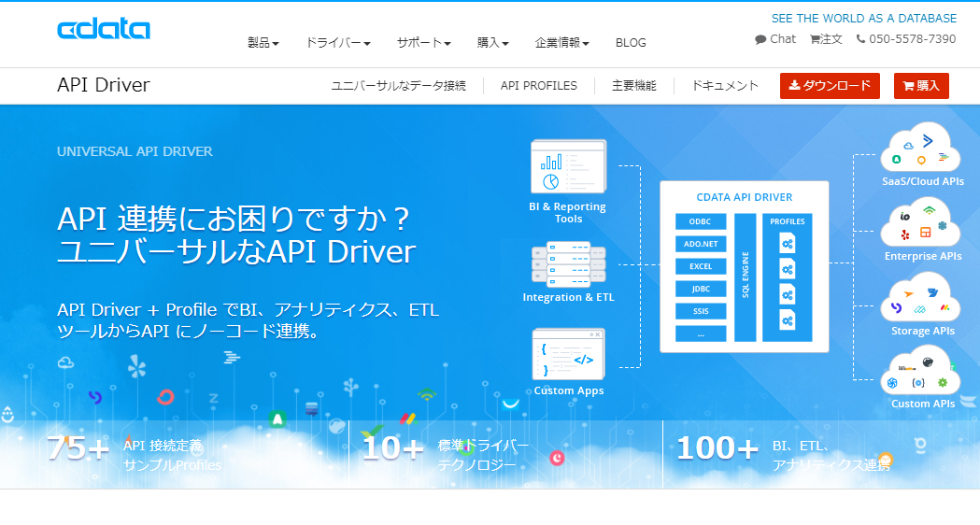Click the small cloud icon in the hero
This screenshot has height=525, width=980.
65,362
